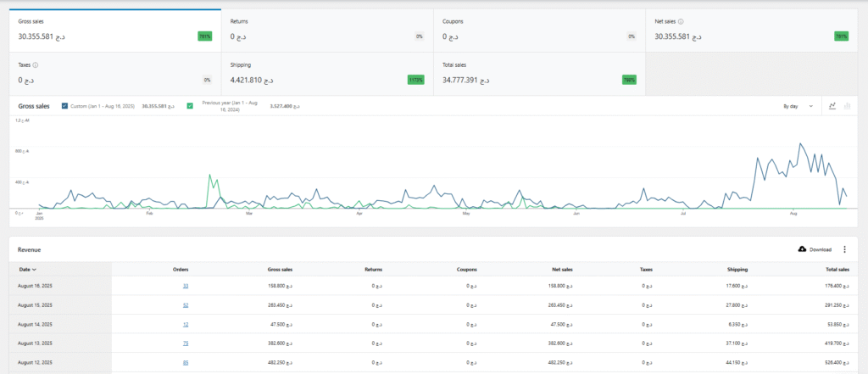Click the Download cloud icon
Image resolution: width=868 pixels, height=374 pixels.
803,249
